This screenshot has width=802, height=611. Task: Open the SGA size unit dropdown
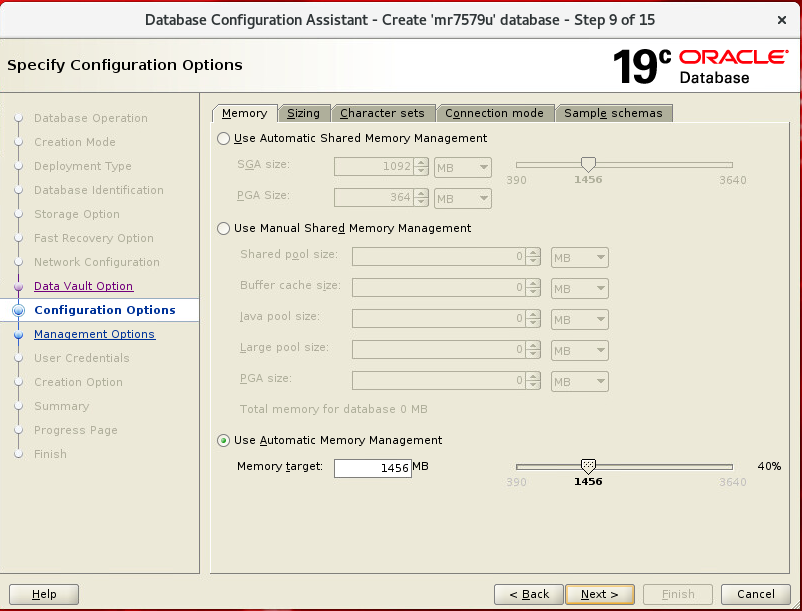pyautogui.click(x=463, y=168)
